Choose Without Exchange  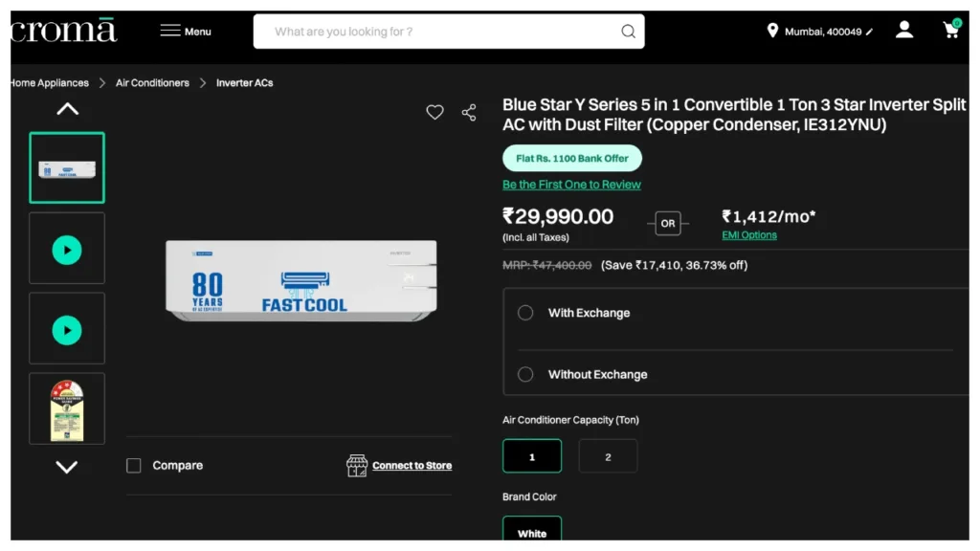524,374
